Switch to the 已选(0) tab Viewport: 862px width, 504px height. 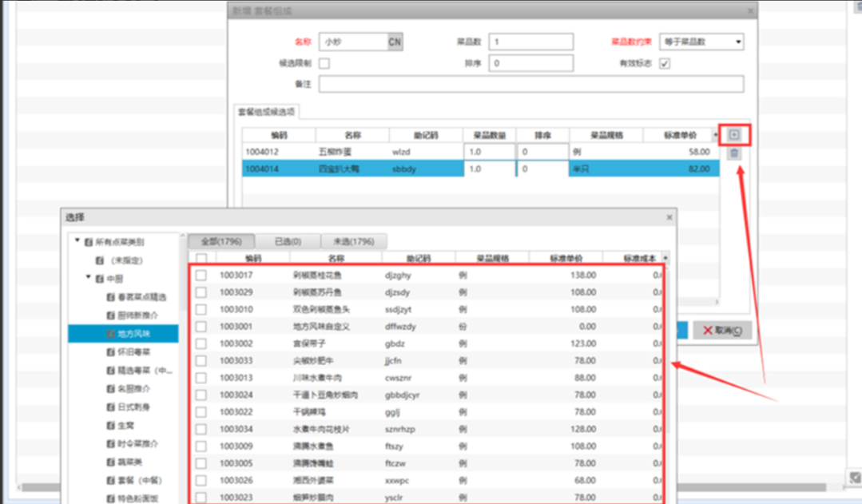[x=288, y=241]
